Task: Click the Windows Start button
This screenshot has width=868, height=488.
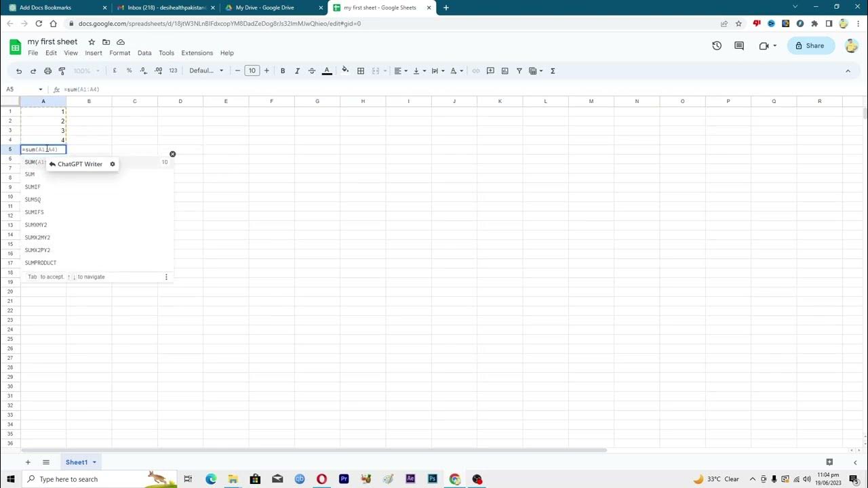Action: 11,479
